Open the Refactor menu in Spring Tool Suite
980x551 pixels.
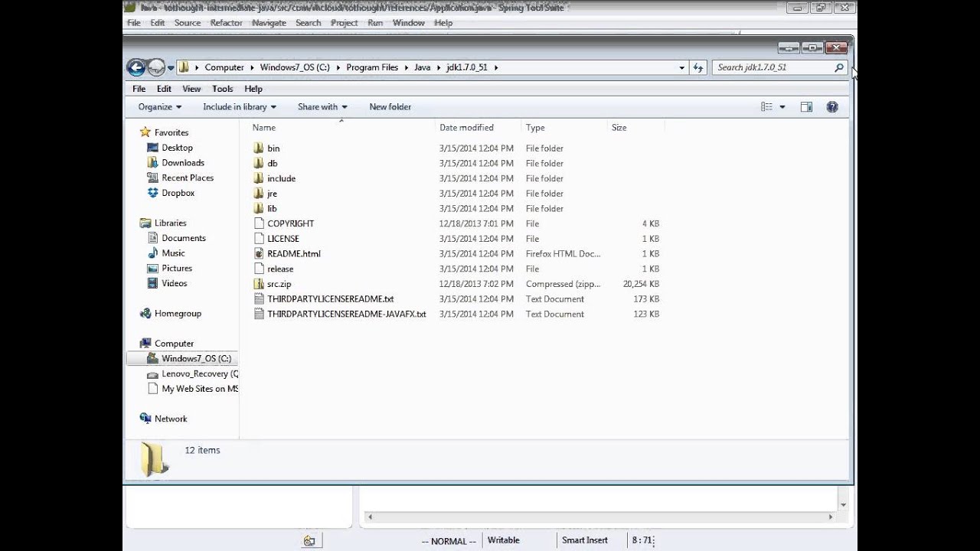point(227,23)
